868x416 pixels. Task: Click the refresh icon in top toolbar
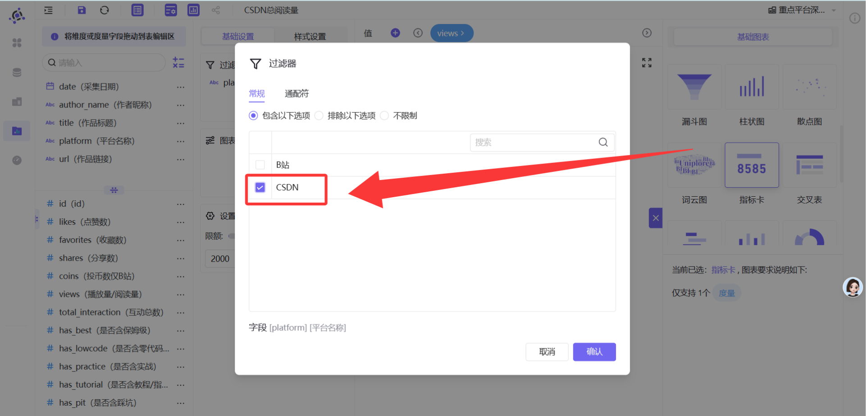[x=105, y=10]
